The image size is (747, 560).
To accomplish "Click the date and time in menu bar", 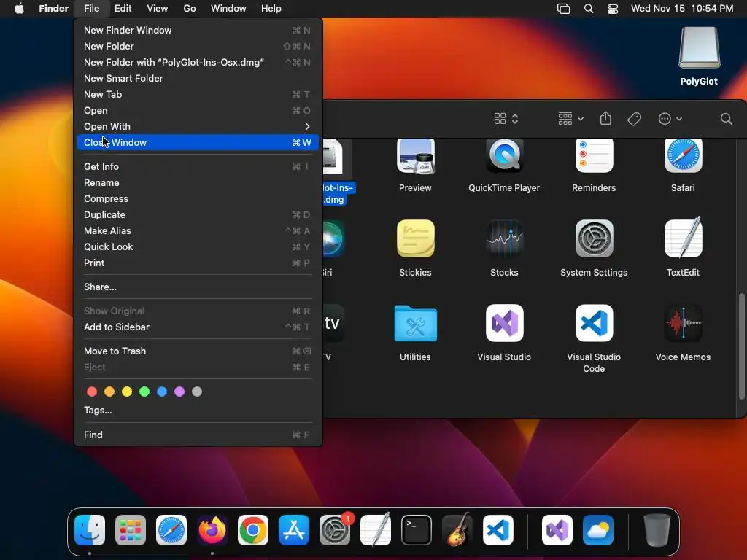I will (x=682, y=9).
